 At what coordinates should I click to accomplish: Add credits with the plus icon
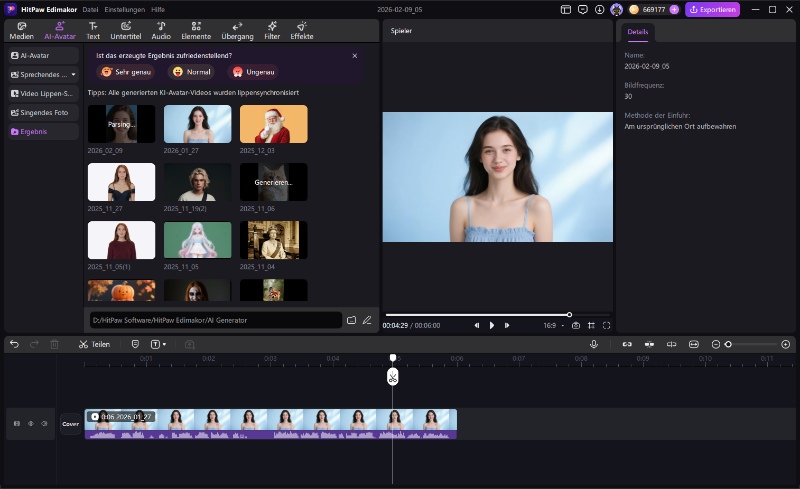pyautogui.click(x=674, y=10)
